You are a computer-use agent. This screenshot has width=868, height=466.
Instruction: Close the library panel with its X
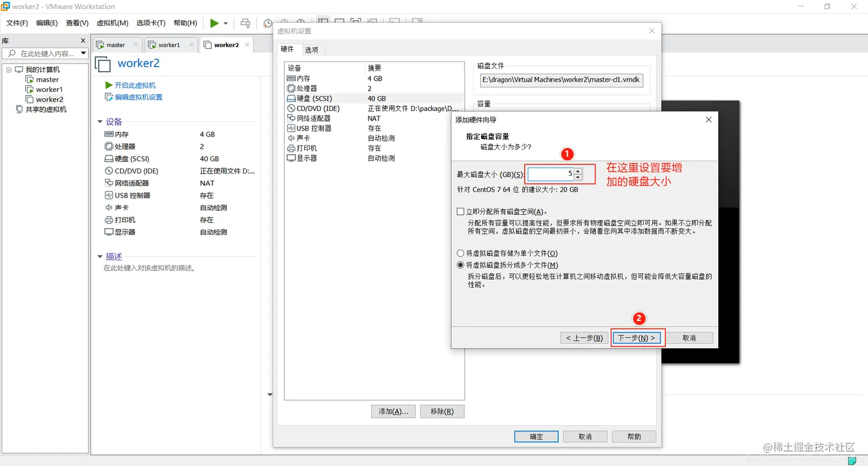click(x=83, y=41)
